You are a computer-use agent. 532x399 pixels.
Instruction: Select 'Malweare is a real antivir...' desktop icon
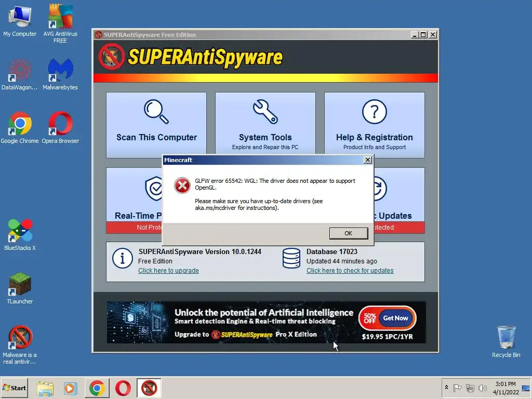(20, 345)
